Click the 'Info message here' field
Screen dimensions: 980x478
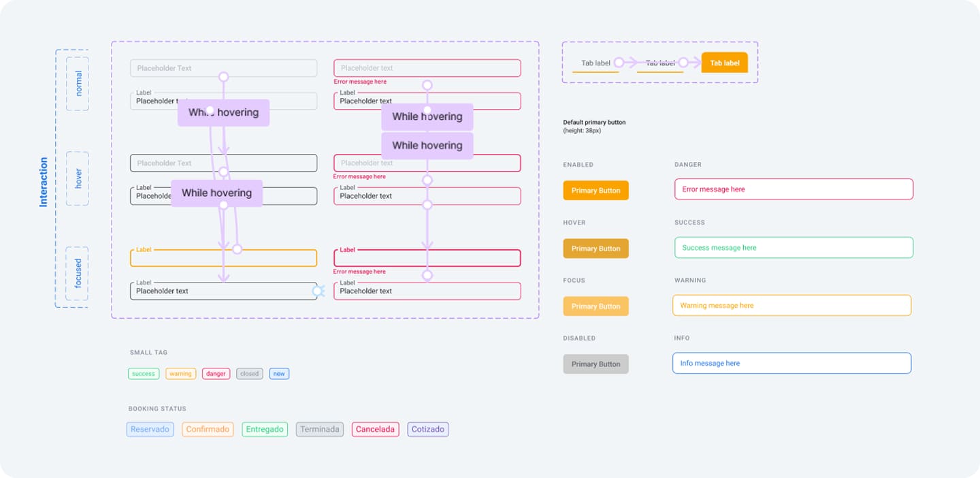(x=791, y=364)
